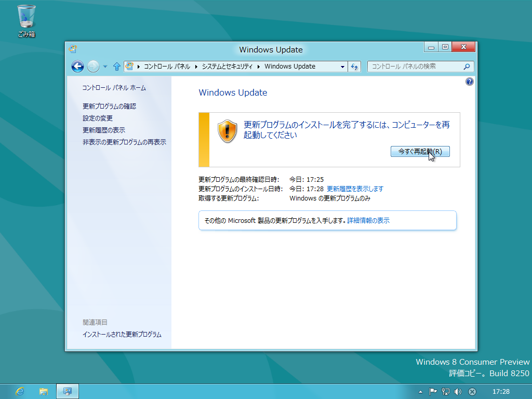Viewport: 532px width, 399px height.
Task: Click Windows Update in the address breadcrumb
Action: pyautogui.click(x=290, y=66)
